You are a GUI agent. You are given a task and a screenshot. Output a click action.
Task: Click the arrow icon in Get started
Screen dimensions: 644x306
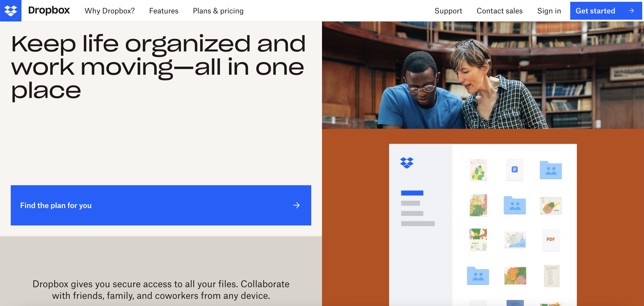[x=631, y=11]
